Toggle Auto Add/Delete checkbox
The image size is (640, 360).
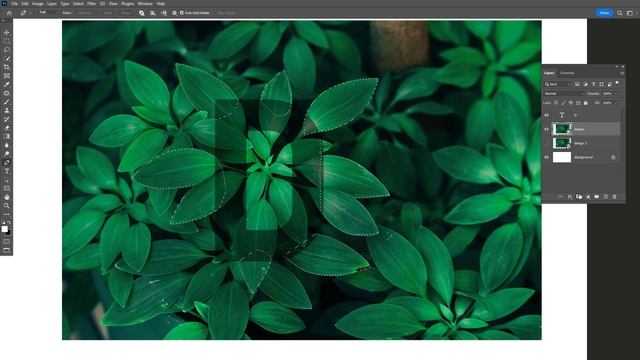(x=182, y=13)
